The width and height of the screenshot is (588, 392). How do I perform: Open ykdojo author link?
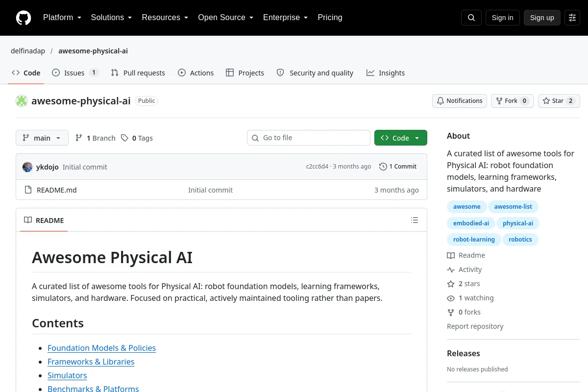[x=48, y=167]
